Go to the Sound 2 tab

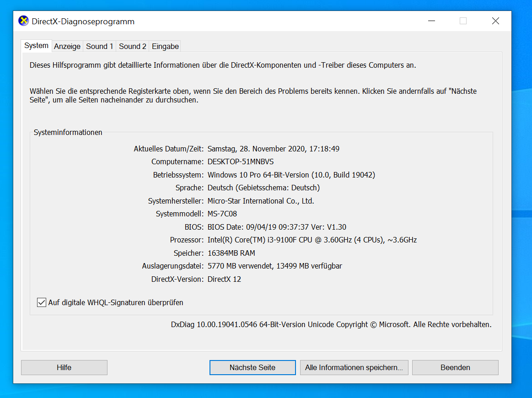click(x=132, y=47)
